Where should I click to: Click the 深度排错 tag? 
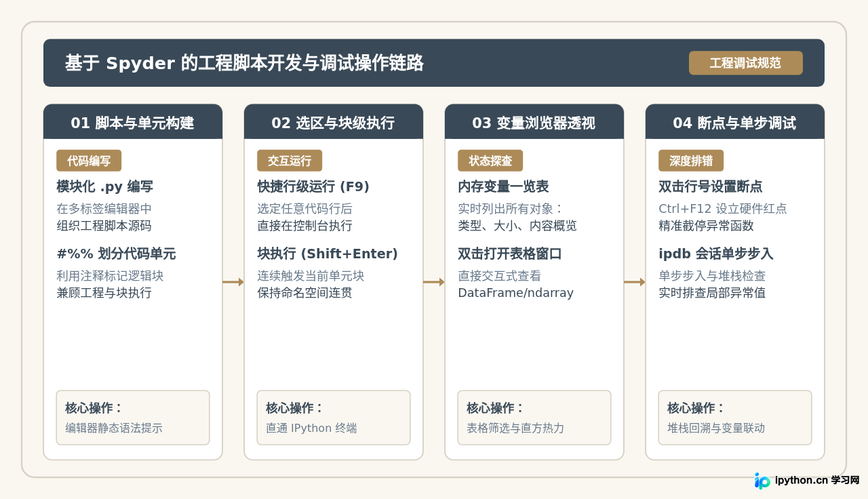(691, 161)
